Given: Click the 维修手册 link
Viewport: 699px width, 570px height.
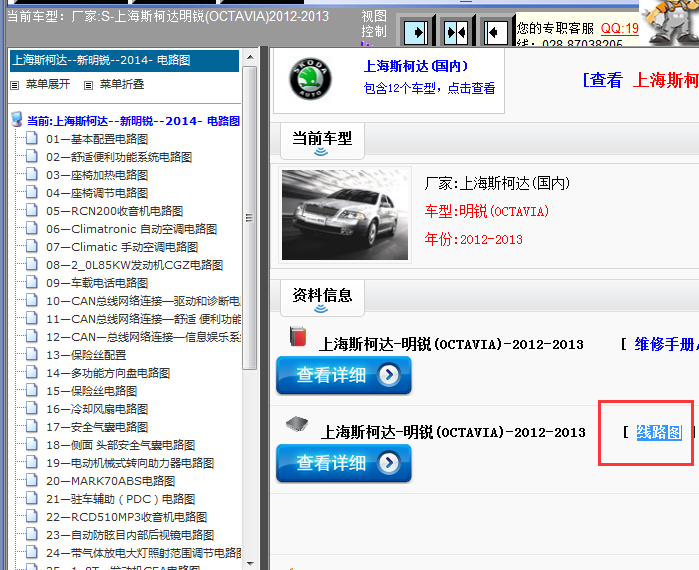Looking at the screenshot, I should [666, 344].
